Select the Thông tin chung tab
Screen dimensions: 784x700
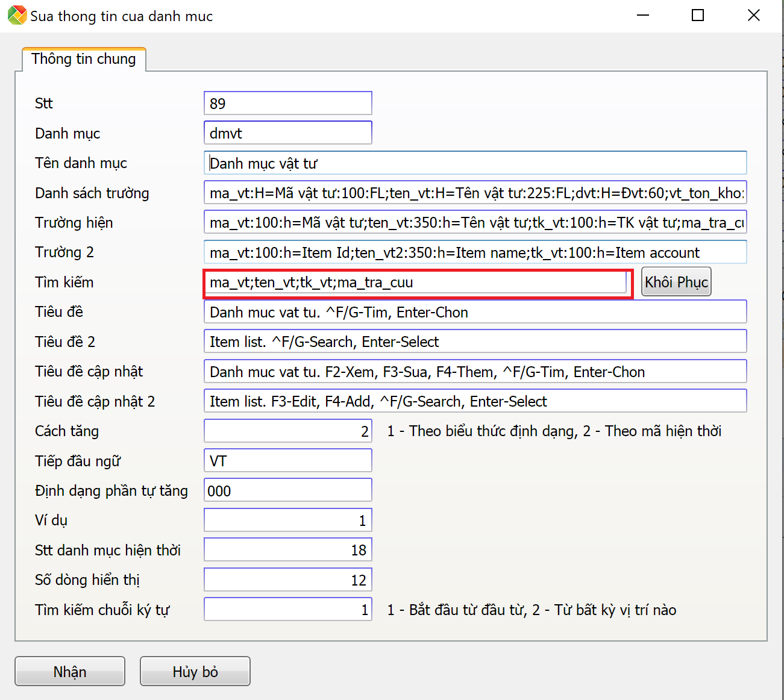[x=84, y=59]
